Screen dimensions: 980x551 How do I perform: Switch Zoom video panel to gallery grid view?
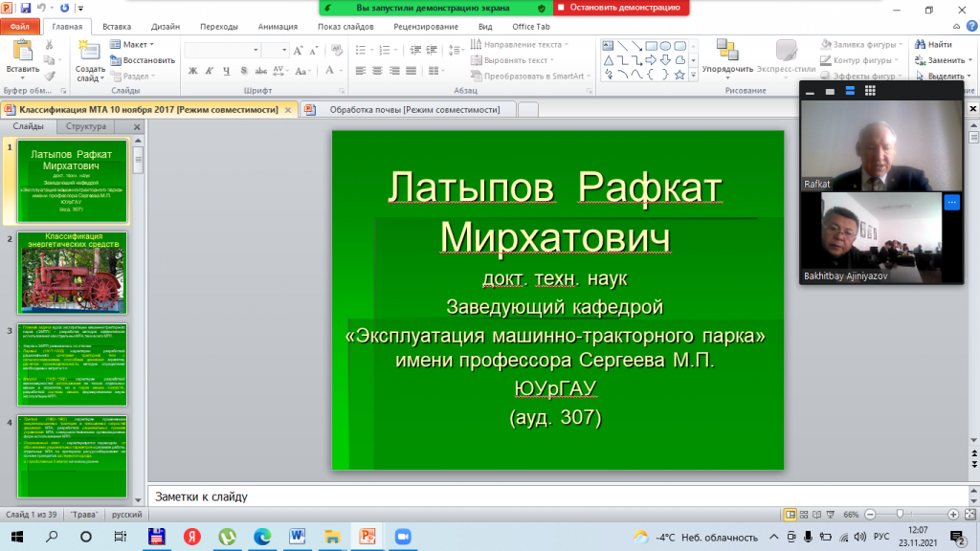coord(870,91)
